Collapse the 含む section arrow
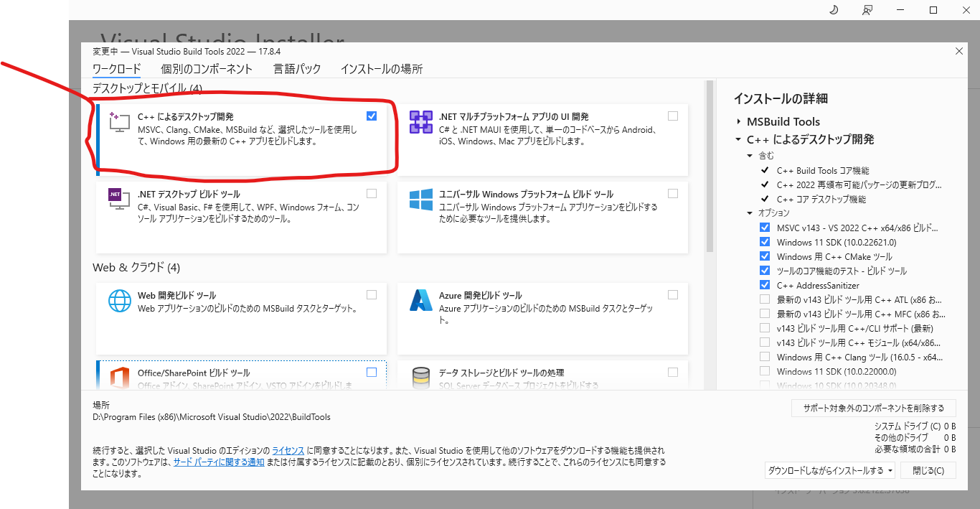 [750, 156]
